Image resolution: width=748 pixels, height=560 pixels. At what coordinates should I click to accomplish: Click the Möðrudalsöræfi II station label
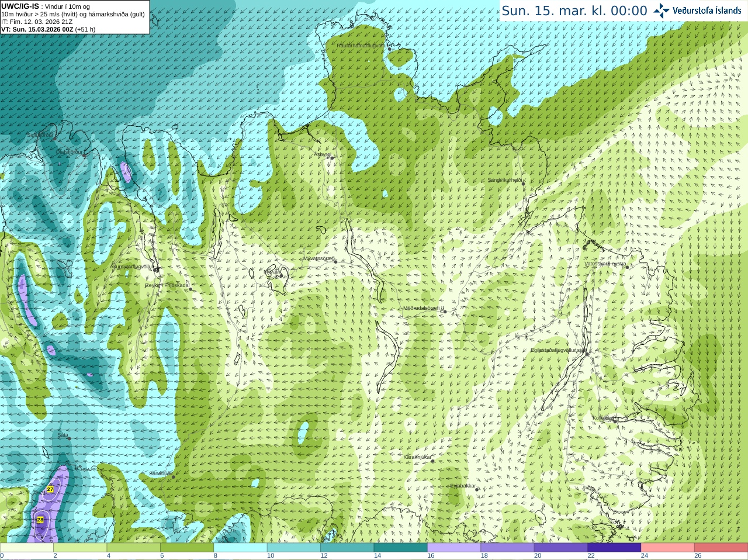tap(424, 308)
